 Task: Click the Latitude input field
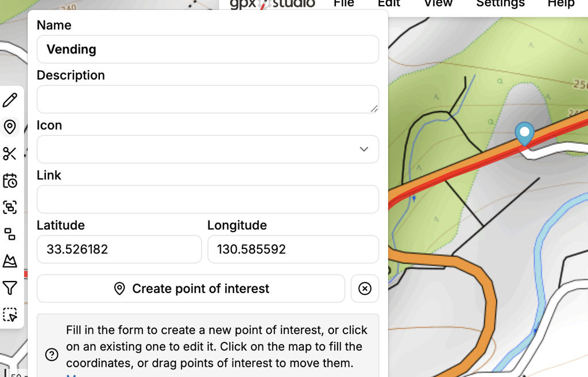(x=119, y=249)
